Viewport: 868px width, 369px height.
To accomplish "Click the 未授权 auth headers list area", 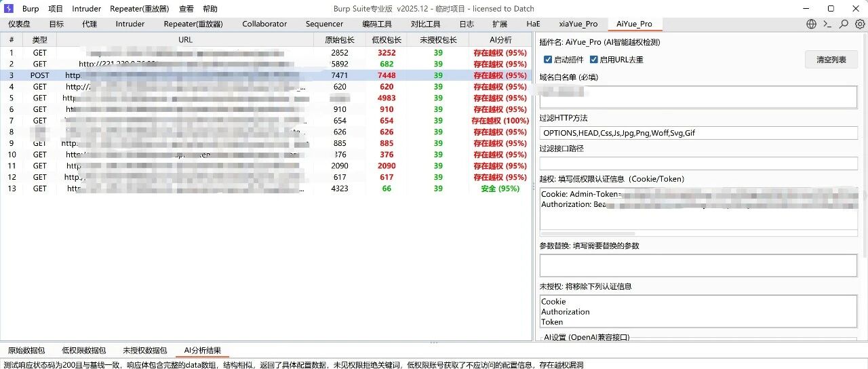I will point(698,311).
